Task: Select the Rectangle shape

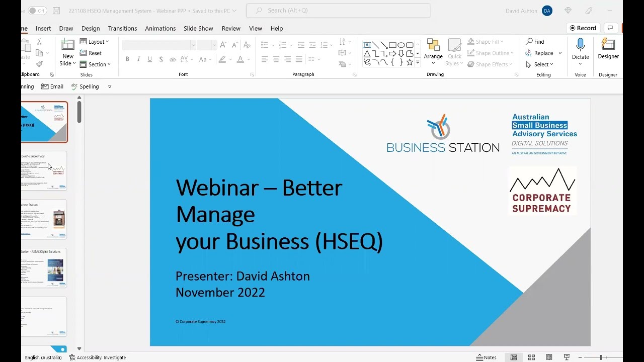Action: coord(392,45)
